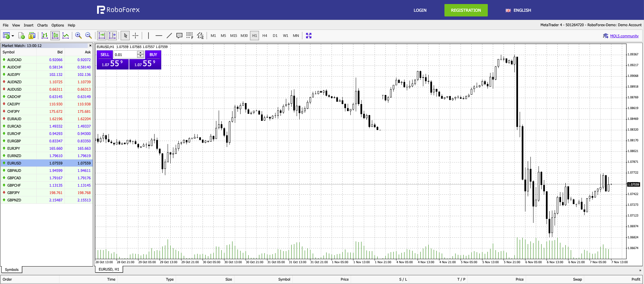Set timeframe to MN

[x=296, y=36]
